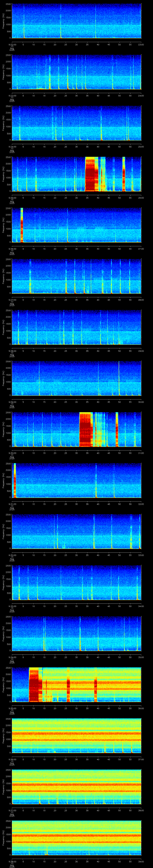The width and height of the screenshot is (153, 868).
Task: Click the 9:33:00 start time label
Action: (12, 606)
